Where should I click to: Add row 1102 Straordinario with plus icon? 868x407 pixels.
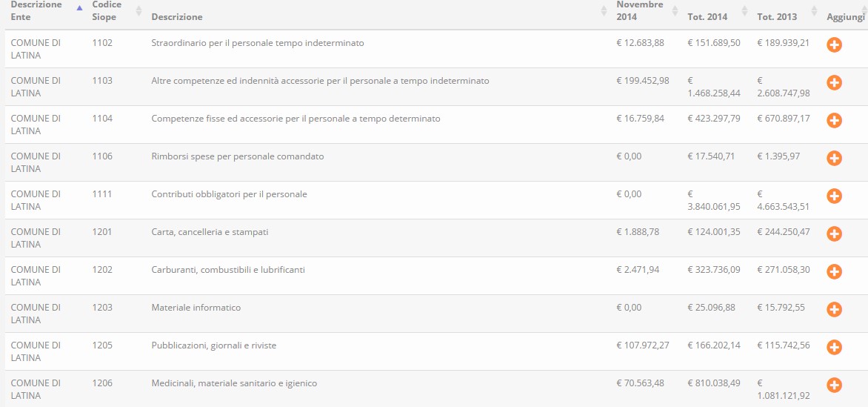tap(834, 45)
